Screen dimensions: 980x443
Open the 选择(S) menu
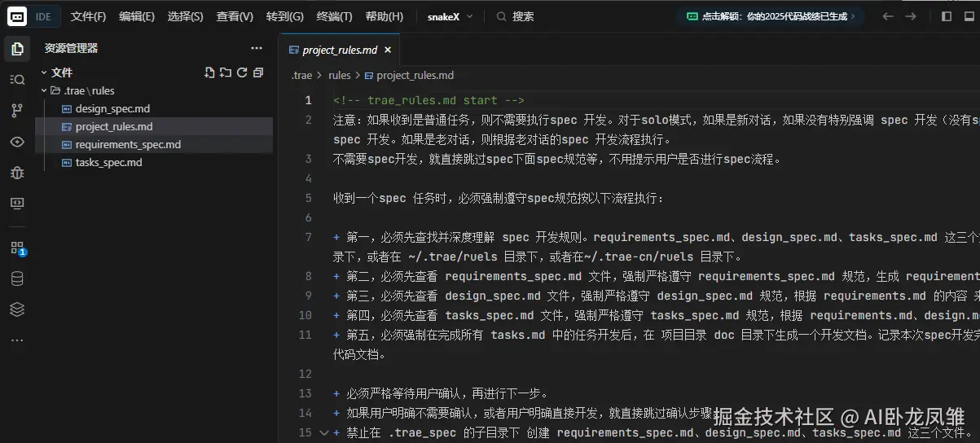[x=186, y=16]
